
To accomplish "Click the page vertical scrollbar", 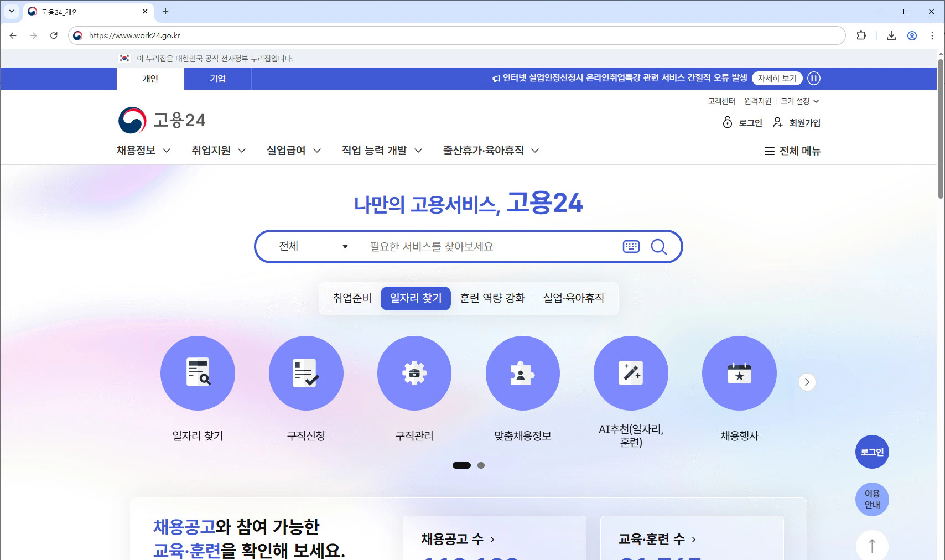I will click(941, 127).
